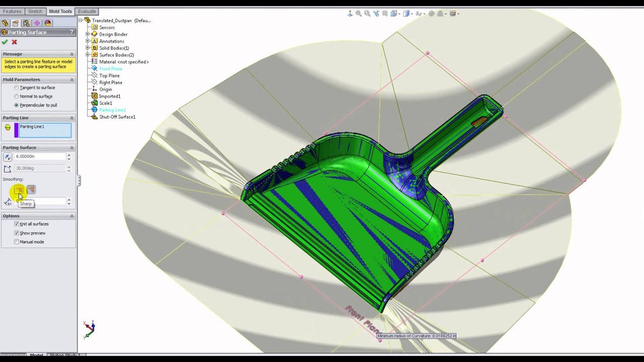Image resolution: width=644 pixels, height=362 pixels.
Task: Select Origin in the feature tree
Action: click(x=106, y=89)
